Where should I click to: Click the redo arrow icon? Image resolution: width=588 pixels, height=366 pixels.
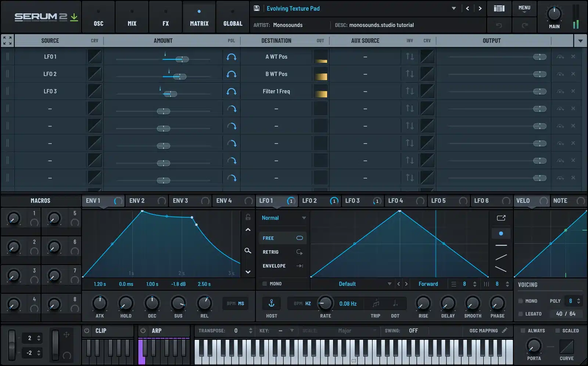[x=525, y=25]
